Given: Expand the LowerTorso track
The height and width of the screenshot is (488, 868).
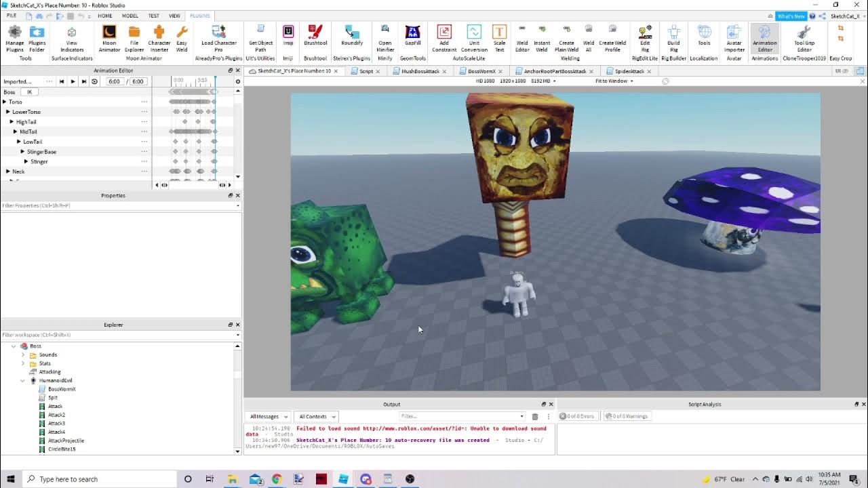Looking at the screenshot, I should (7, 112).
